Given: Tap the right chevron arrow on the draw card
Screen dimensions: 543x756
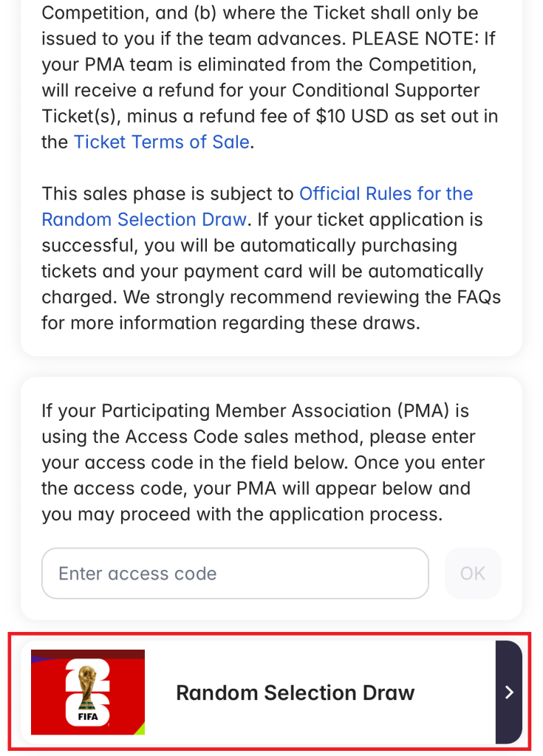Looking at the screenshot, I should (508, 692).
